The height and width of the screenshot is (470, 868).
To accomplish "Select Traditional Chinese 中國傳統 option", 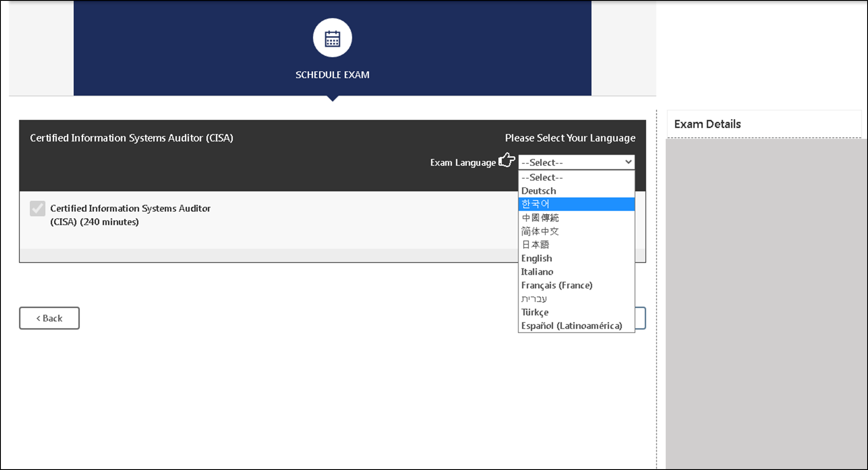I will coord(576,218).
